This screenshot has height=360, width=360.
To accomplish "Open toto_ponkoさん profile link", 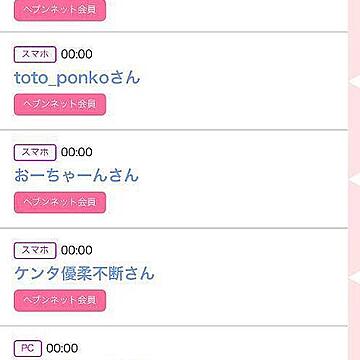I will pos(77,78).
